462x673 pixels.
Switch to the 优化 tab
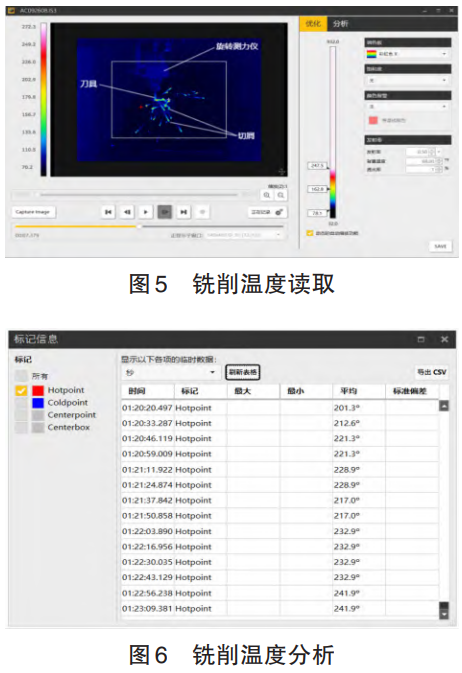pyautogui.click(x=313, y=24)
